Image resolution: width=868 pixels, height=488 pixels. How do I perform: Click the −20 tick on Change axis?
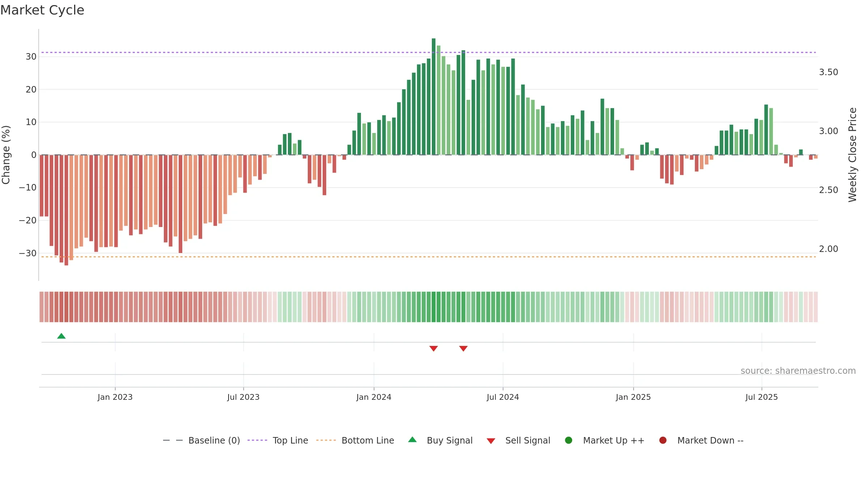point(28,221)
